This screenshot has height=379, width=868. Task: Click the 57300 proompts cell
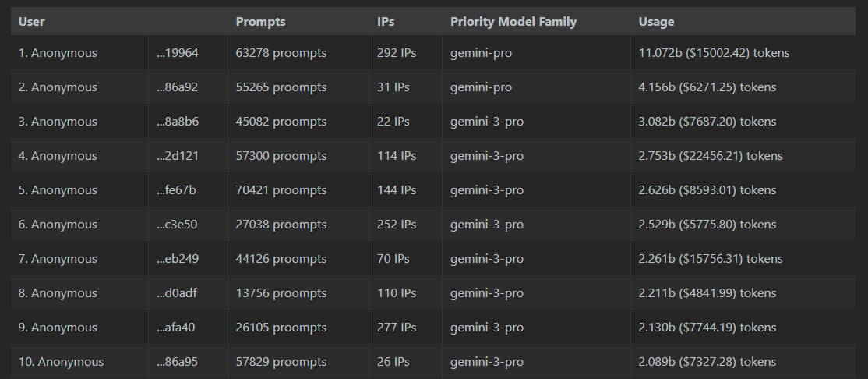coord(281,156)
